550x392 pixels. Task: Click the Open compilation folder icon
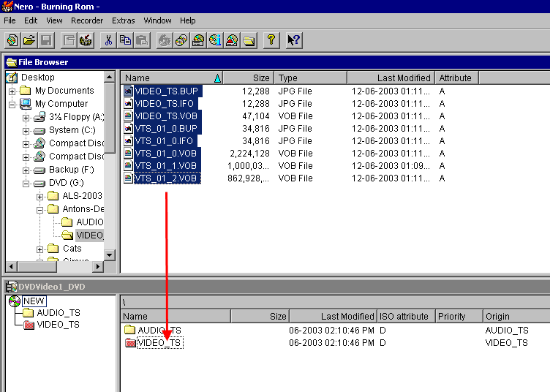coord(29,40)
